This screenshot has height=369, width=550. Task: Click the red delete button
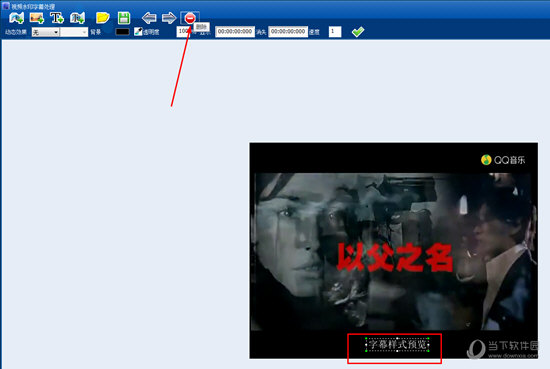(190, 18)
